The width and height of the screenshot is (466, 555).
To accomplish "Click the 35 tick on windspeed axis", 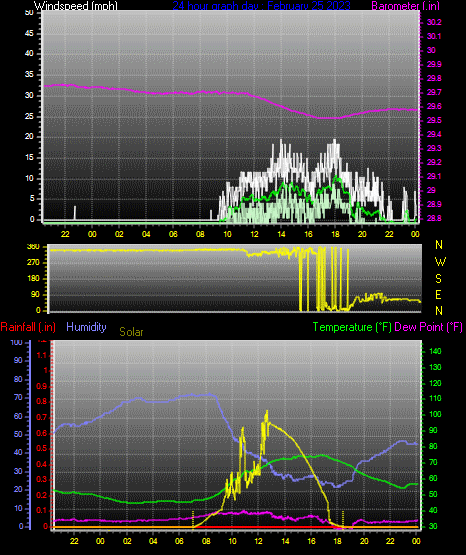I will click(29, 75).
